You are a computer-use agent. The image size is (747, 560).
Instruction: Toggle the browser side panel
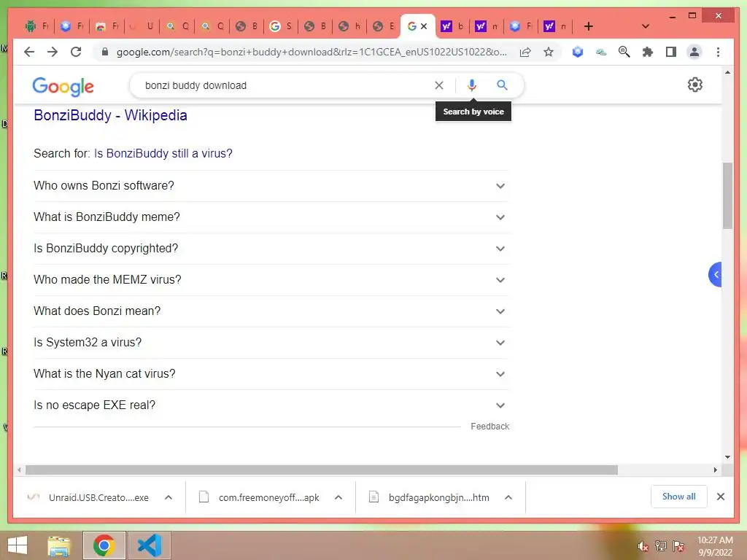tap(671, 52)
